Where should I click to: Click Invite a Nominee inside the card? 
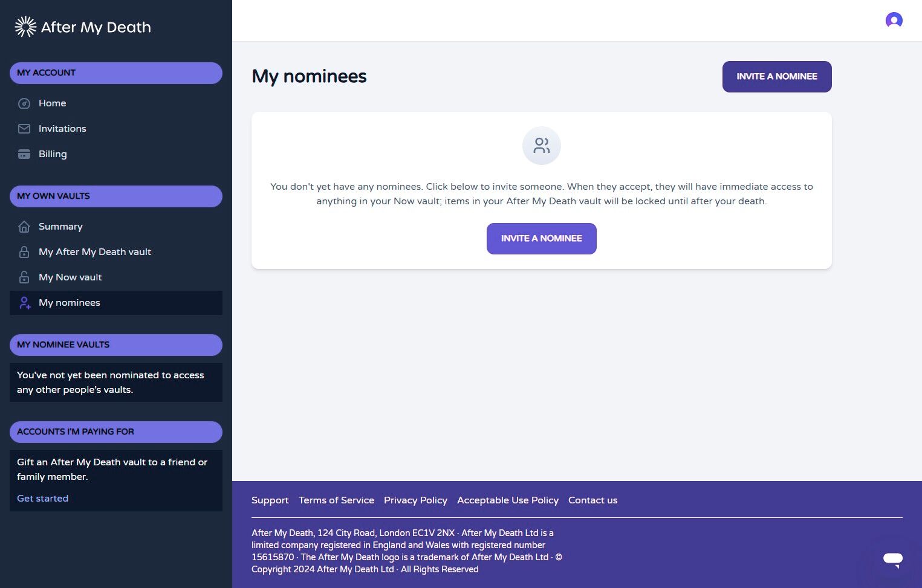tap(542, 239)
